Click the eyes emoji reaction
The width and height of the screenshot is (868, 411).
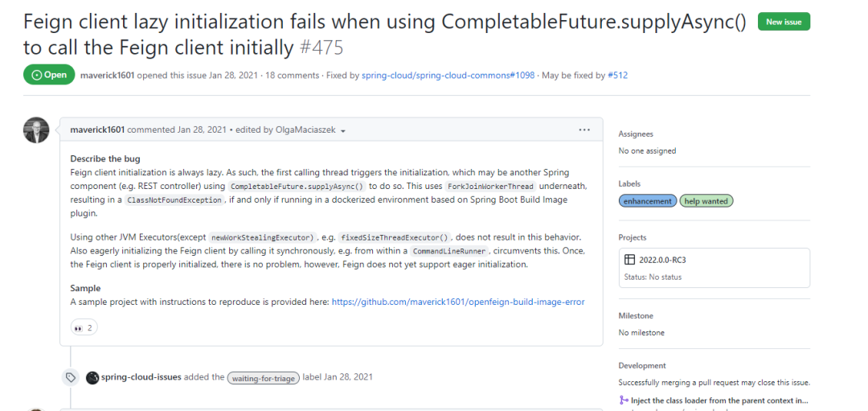[x=84, y=327]
